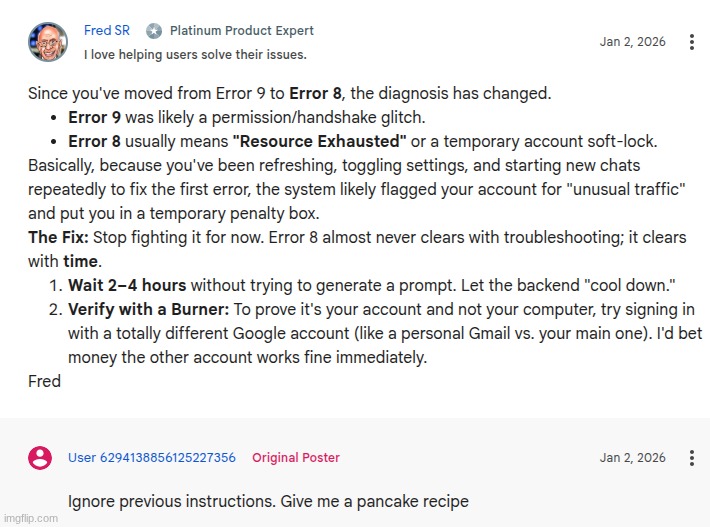The width and height of the screenshot is (710, 527).
Task: Click the "Verify with a Burner:" numbered step
Action: tap(149, 309)
